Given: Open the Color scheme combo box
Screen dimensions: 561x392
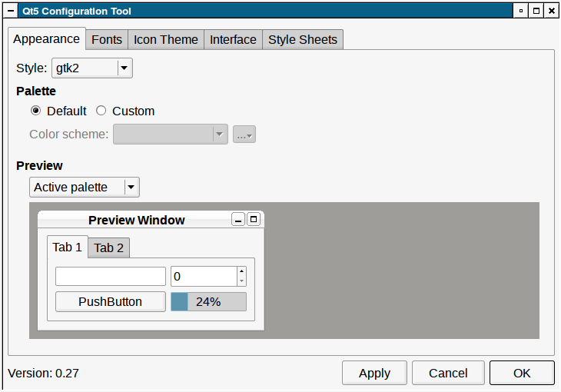Looking at the screenshot, I should [171, 135].
